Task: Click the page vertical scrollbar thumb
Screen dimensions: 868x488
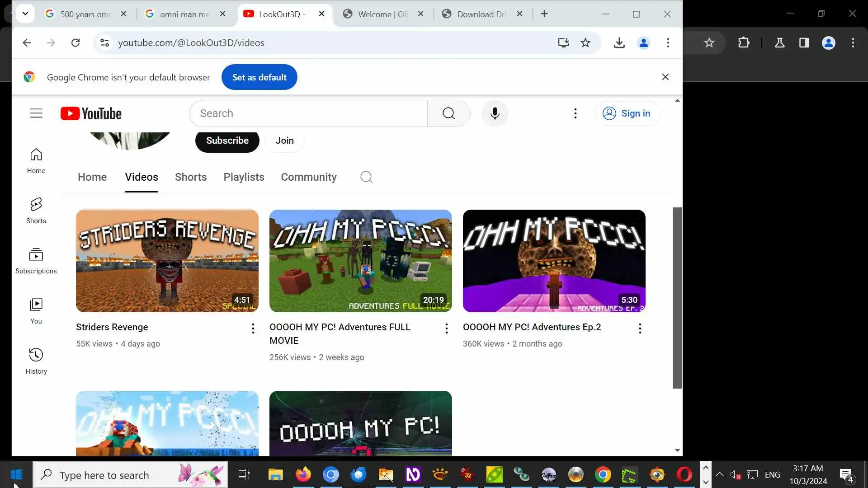Action: point(677,298)
